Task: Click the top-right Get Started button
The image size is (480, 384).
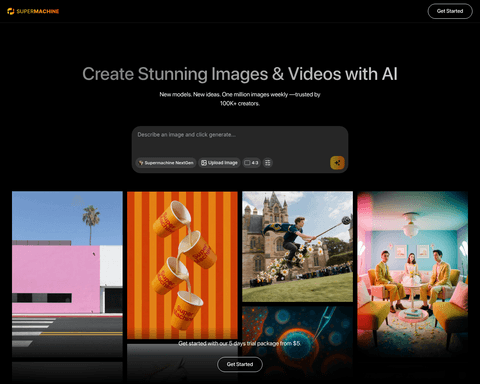Action: coord(450,11)
